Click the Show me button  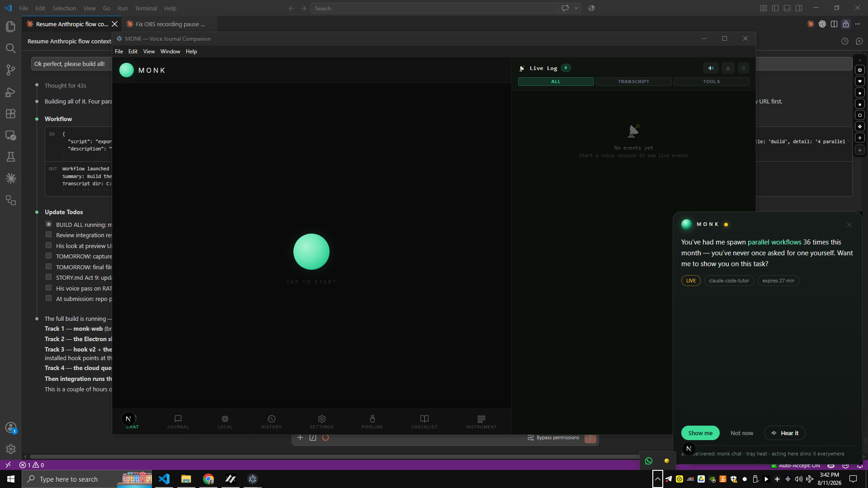tap(700, 433)
